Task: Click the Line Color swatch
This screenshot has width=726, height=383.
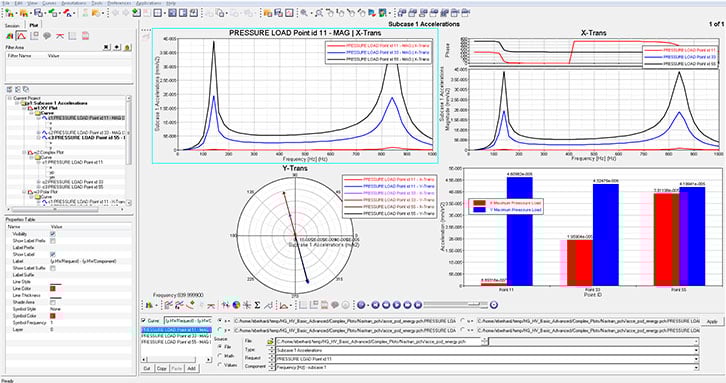Action: point(53,289)
